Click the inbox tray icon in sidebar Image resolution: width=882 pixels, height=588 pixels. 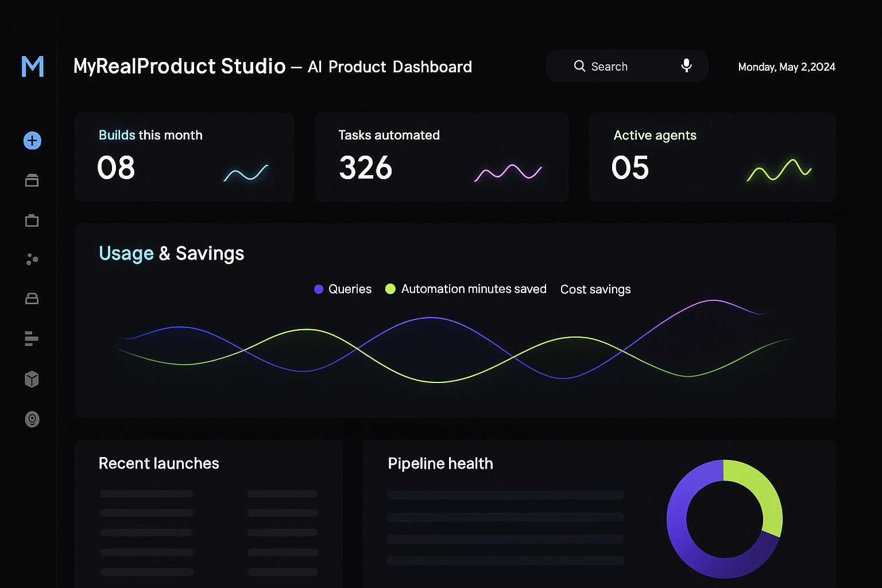pyautogui.click(x=32, y=299)
